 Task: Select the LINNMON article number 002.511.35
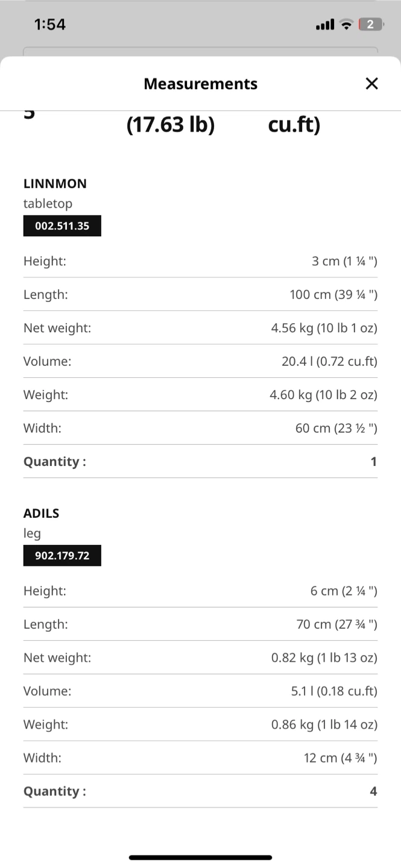coord(62,226)
